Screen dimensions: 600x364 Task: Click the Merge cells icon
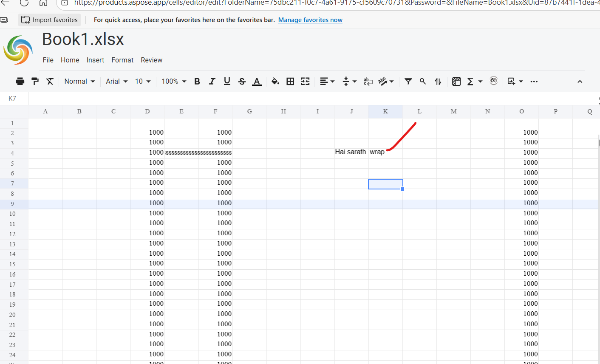click(305, 82)
